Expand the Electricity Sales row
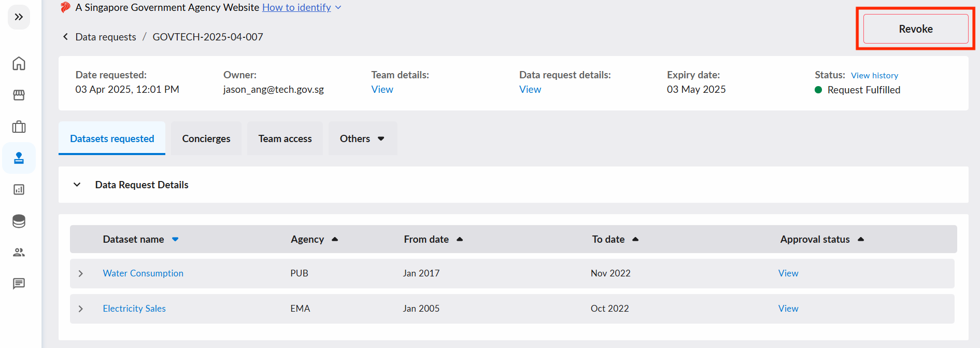This screenshot has height=348, width=980. (81, 309)
